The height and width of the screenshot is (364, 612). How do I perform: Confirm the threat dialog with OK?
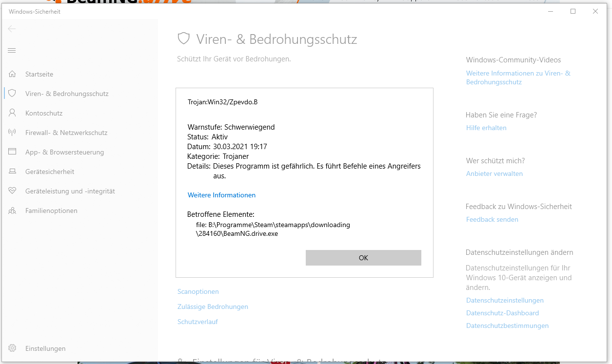pos(363,258)
